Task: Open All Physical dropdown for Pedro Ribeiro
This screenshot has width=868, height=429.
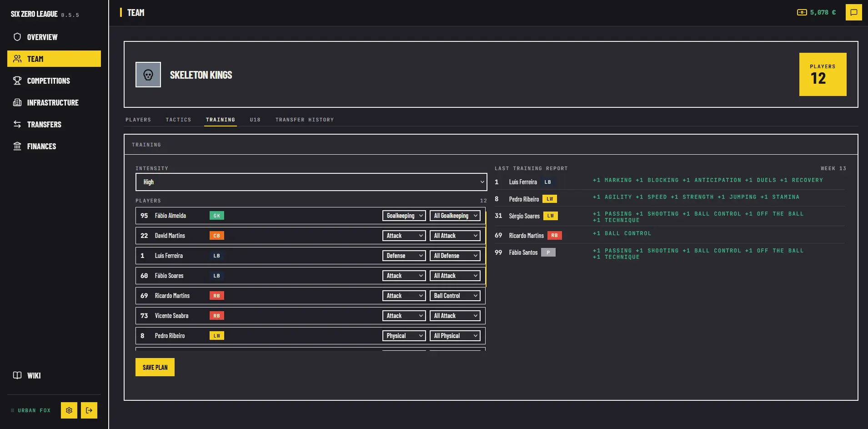Action: point(455,336)
